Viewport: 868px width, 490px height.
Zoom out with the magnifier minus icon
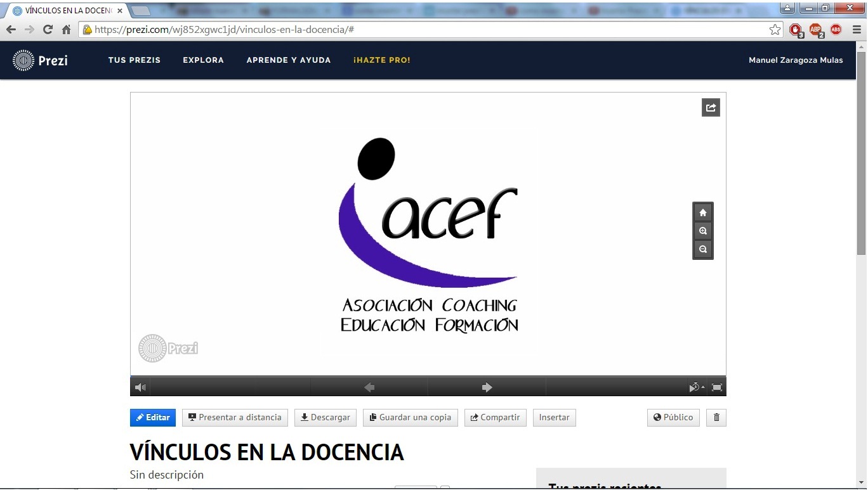[702, 249]
